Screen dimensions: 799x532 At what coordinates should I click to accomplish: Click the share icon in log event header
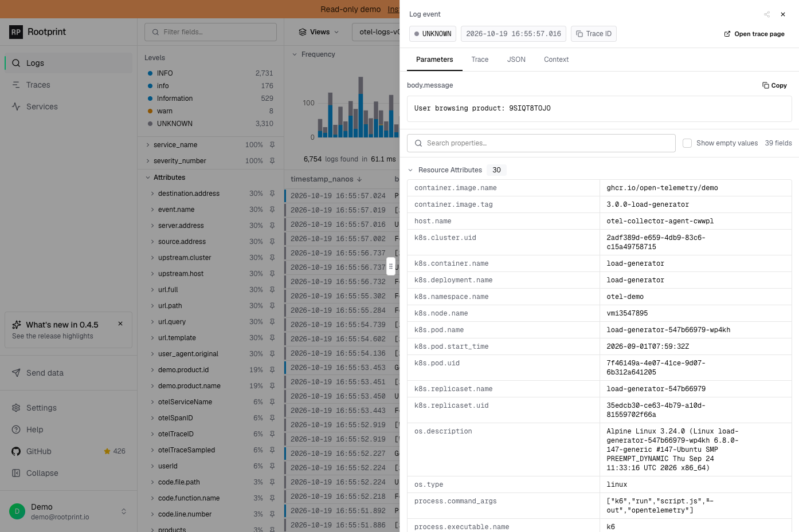tap(767, 14)
